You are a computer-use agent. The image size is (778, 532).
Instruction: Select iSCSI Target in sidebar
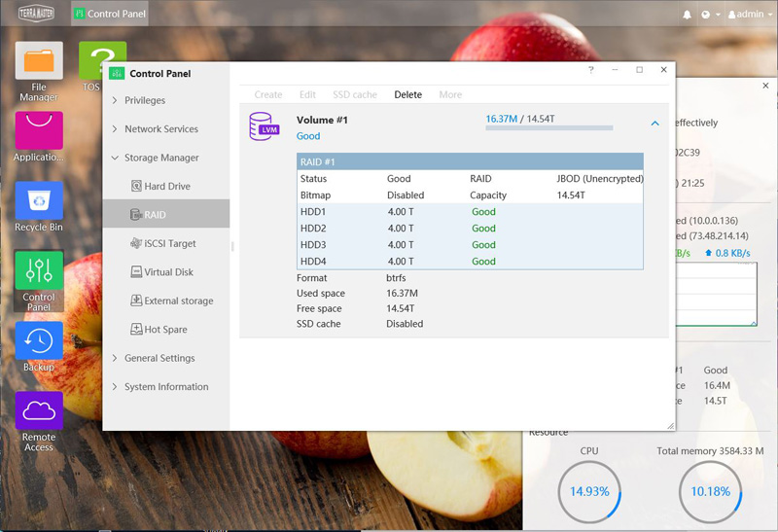pyautogui.click(x=169, y=243)
